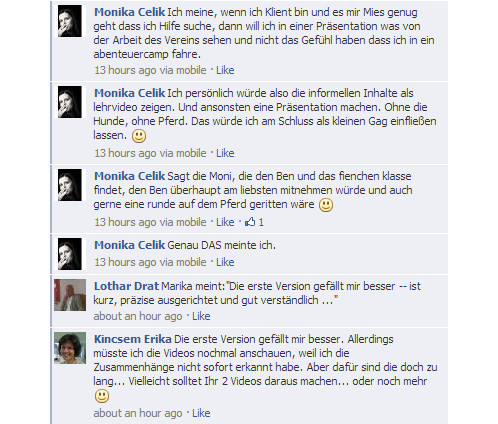Open the Lothar Drat profile name link
The width and height of the screenshot is (498, 424).
point(126,286)
